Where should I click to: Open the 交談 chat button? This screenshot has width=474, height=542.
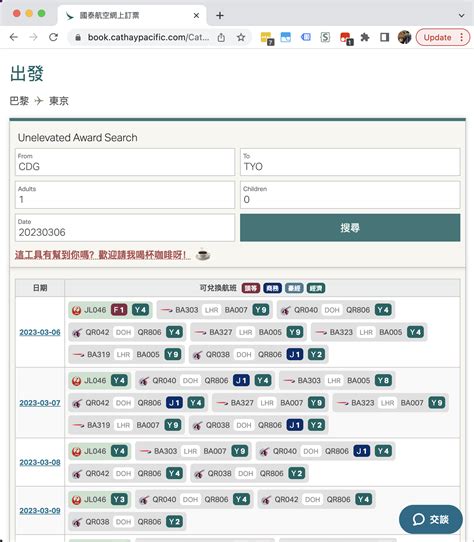[x=431, y=520]
